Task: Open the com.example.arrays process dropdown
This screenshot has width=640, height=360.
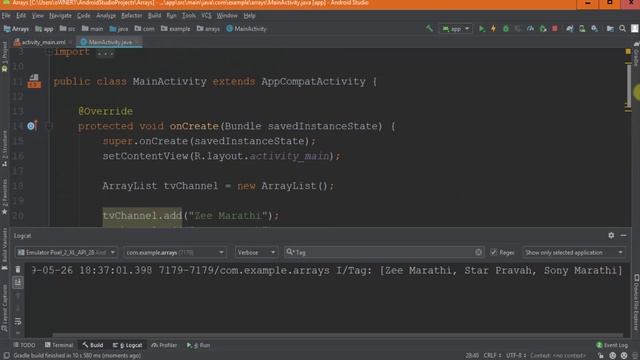Action: point(175,252)
